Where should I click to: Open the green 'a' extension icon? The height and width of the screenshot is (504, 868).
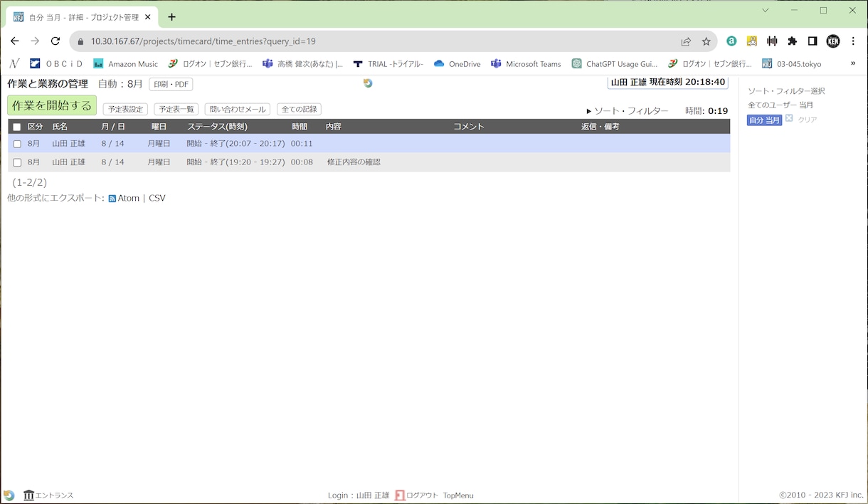(731, 41)
